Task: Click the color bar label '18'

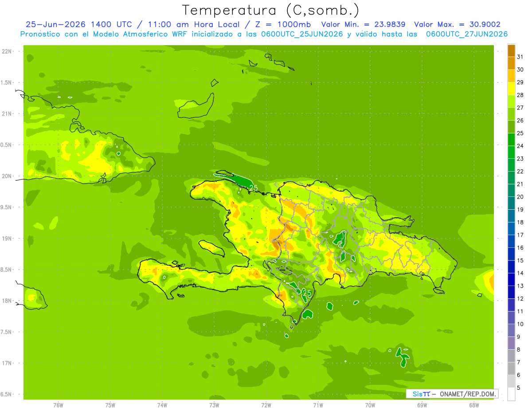Action: point(520,222)
